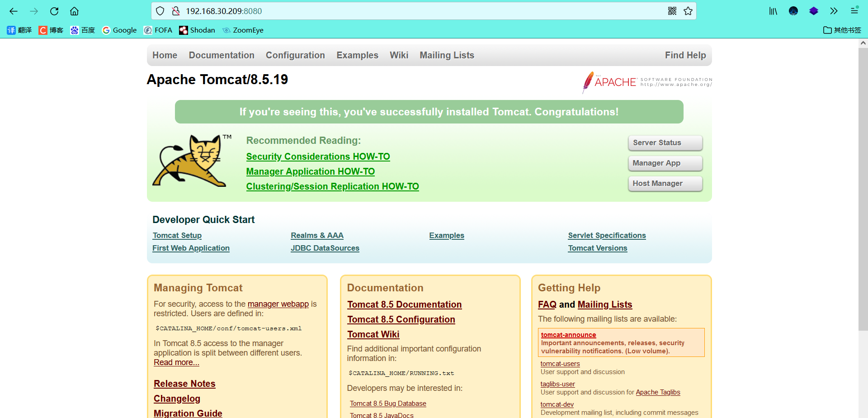Screen dimensions: 868x418
Task: Select Wiki in the nav bar
Action: pos(399,55)
